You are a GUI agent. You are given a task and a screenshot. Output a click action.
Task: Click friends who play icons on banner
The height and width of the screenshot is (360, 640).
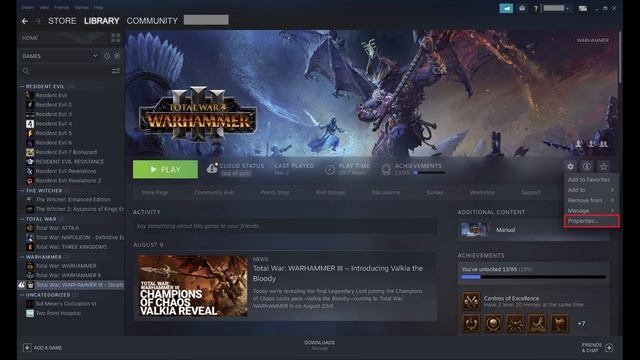pos(591,144)
